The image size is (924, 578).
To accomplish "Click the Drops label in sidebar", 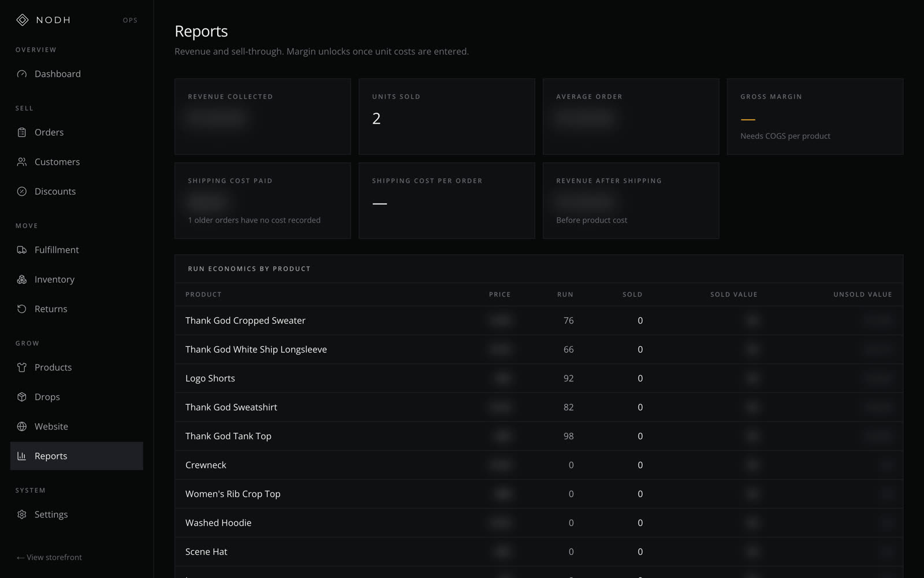I will (x=47, y=397).
